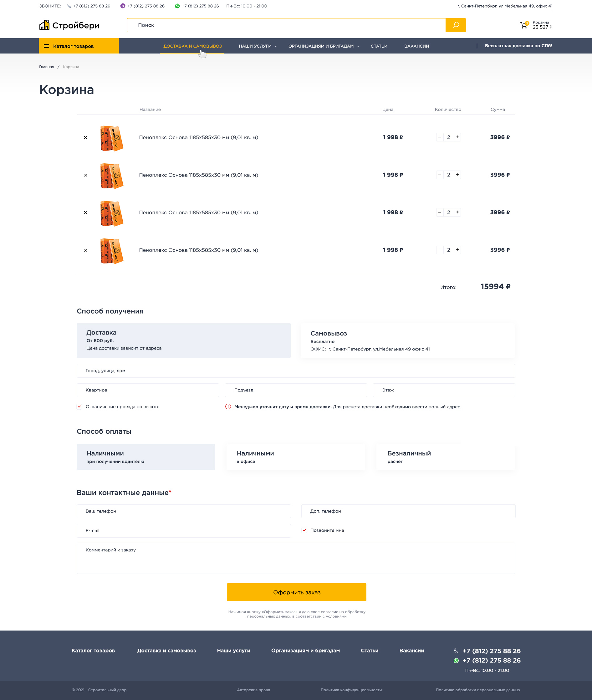Click the E-mail input field
The height and width of the screenshot is (700, 592).
(184, 531)
